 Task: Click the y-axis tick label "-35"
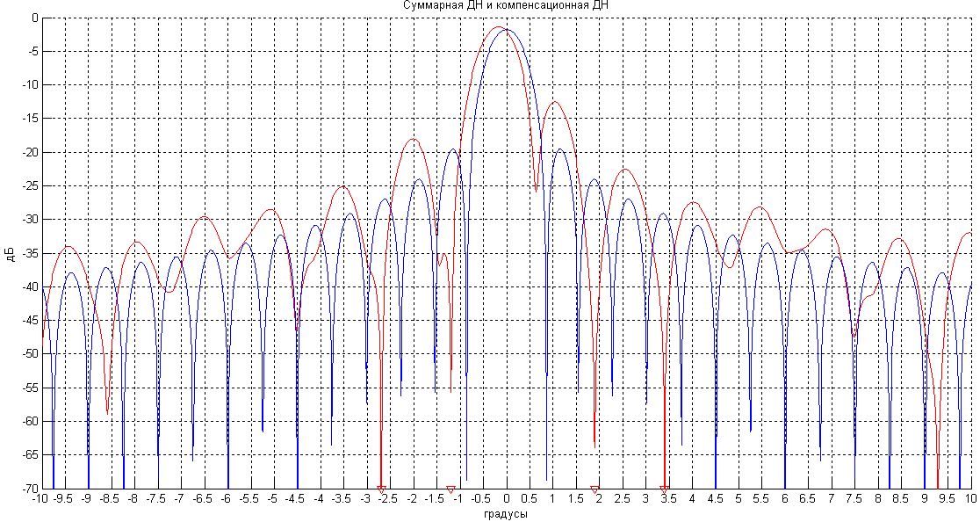31,253
